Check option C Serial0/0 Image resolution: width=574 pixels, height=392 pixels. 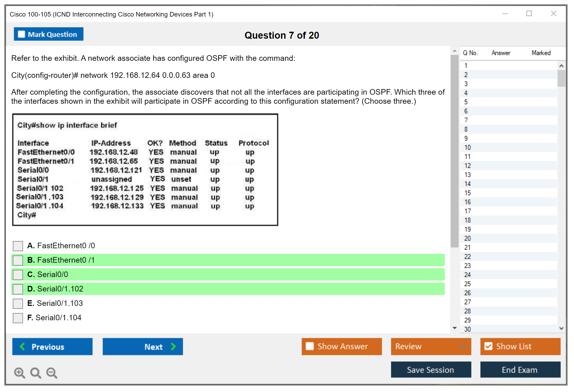[18, 274]
